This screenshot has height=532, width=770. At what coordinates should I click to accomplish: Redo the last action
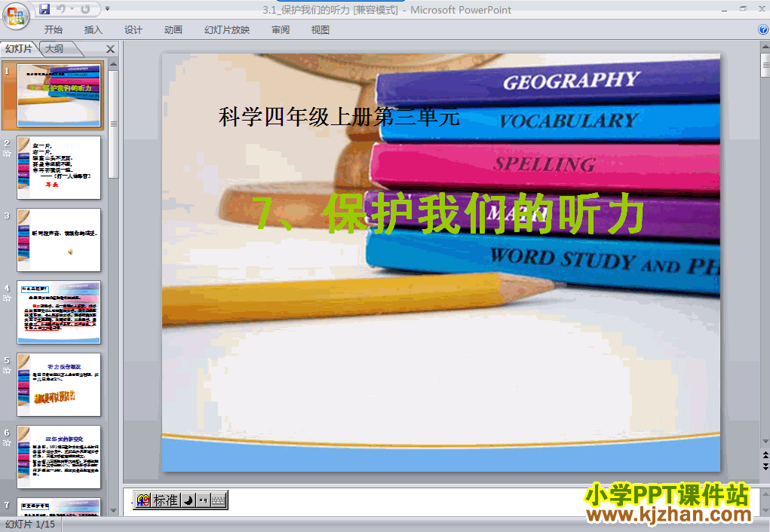point(85,9)
